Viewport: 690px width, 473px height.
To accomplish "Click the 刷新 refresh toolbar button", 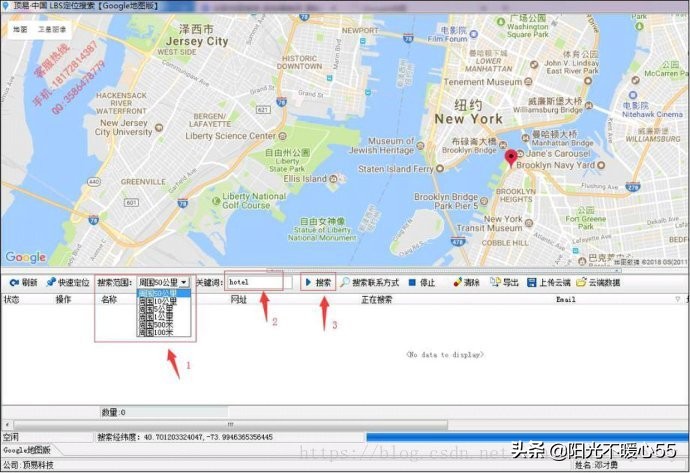I will click(x=23, y=282).
